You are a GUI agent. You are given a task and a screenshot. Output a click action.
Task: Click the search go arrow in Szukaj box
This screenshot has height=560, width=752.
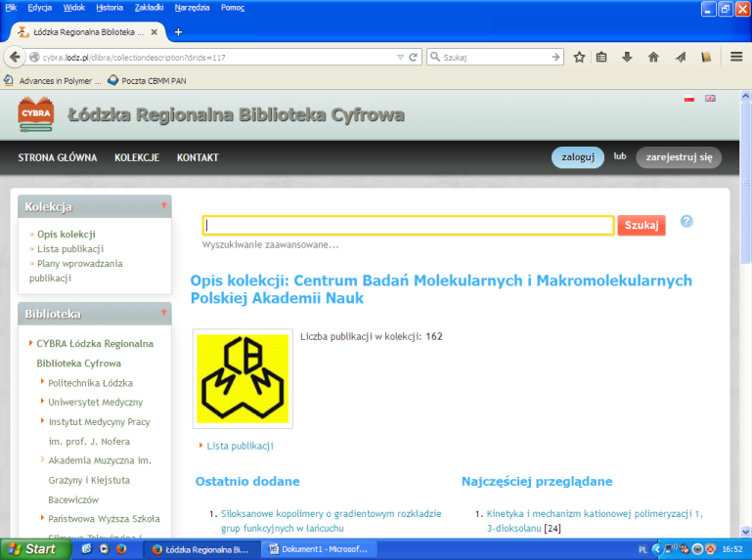(x=555, y=57)
